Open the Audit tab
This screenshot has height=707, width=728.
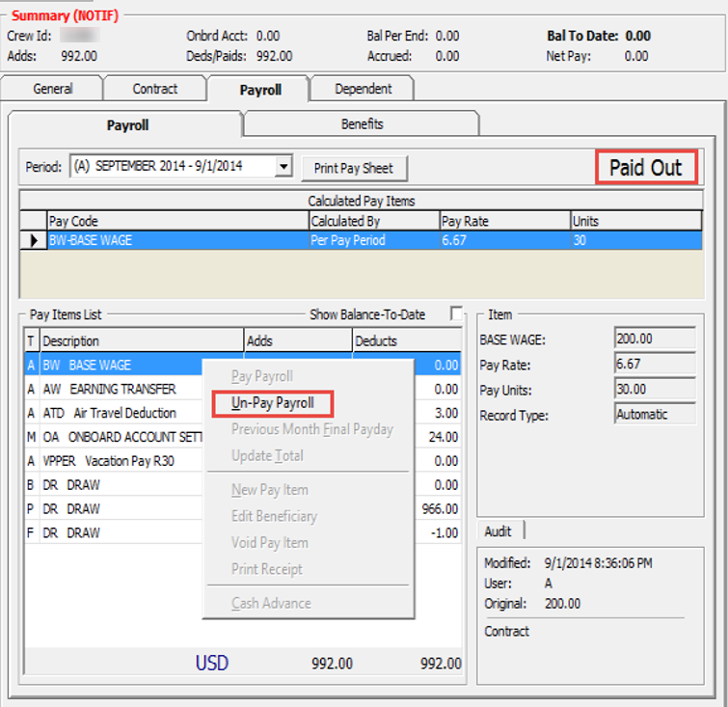click(x=499, y=530)
